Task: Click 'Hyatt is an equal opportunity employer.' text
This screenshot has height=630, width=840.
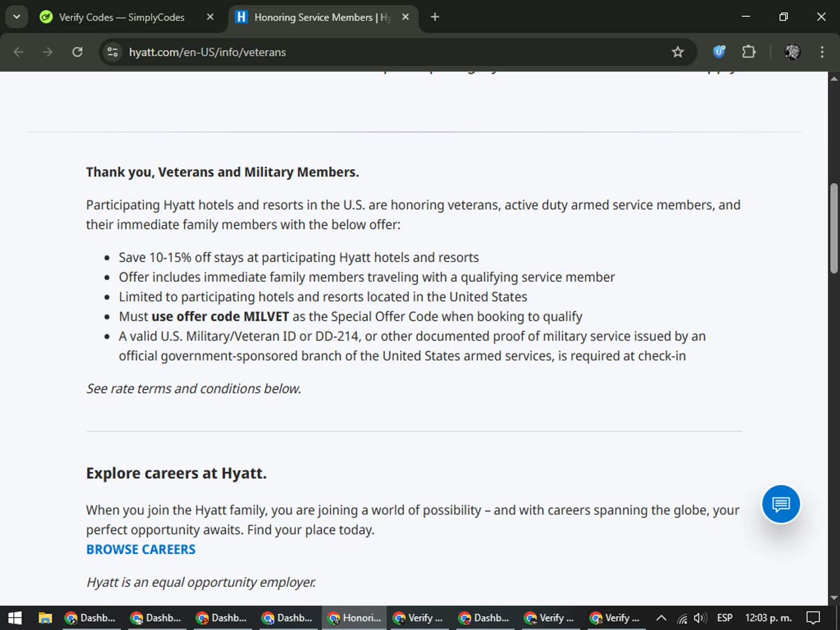Action: 201,582
